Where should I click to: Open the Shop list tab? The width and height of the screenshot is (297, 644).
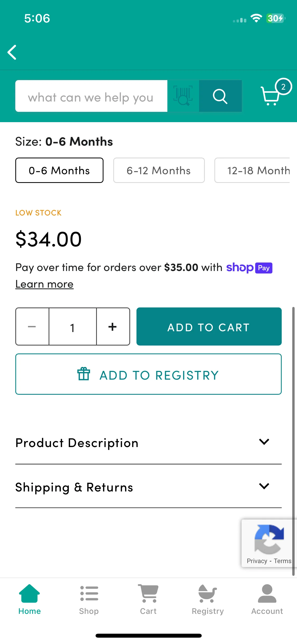(89, 599)
